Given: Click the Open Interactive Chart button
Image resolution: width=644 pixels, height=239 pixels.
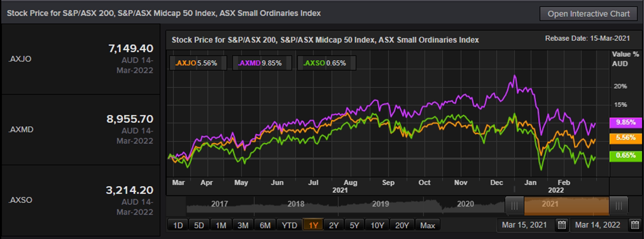Looking at the screenshot, I should coord(589,14).
